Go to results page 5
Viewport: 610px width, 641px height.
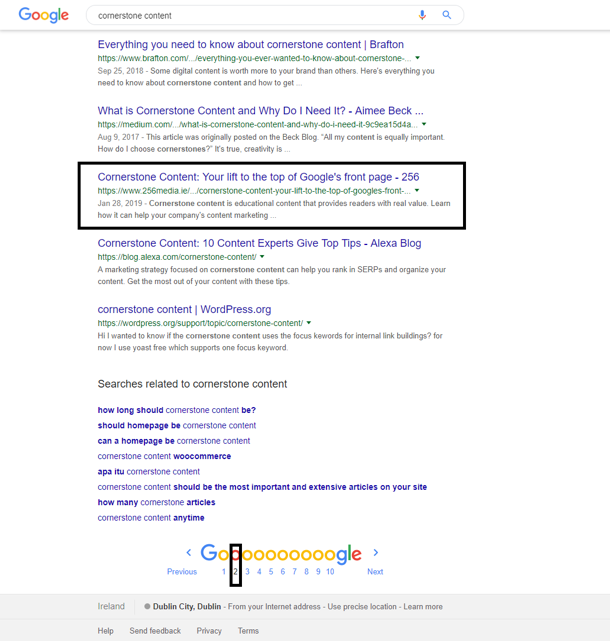pyautogui.click(x=271, y=572)
